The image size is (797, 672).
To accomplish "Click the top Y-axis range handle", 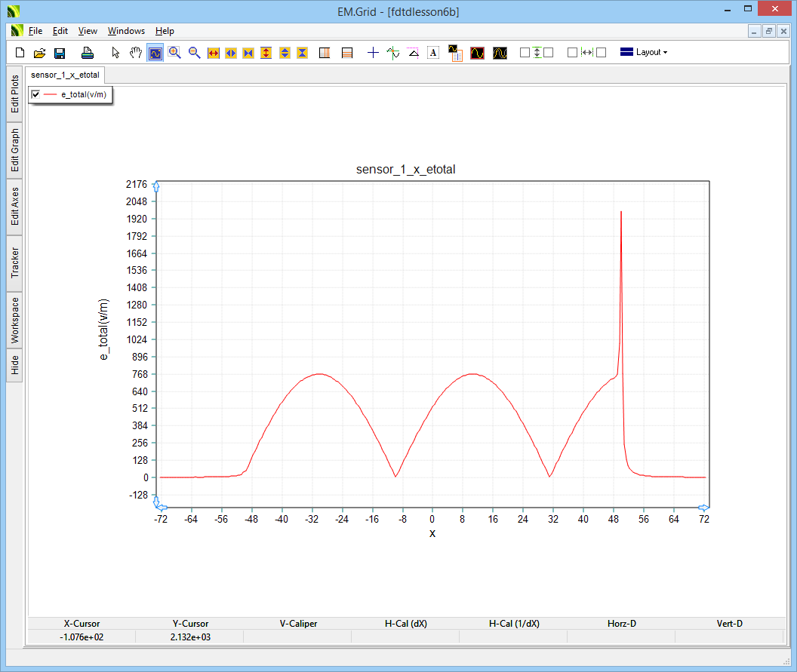I will coord(156,186).
